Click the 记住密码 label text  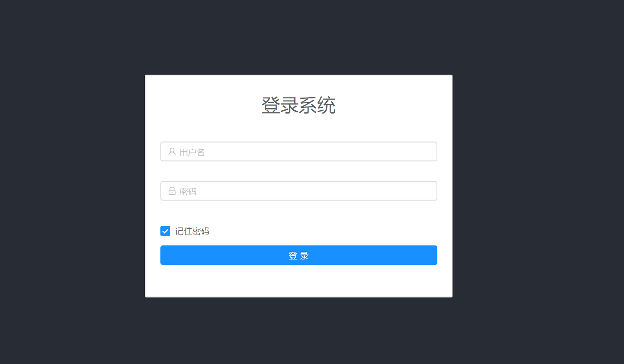pyautogui.click(x=192, y=231)
